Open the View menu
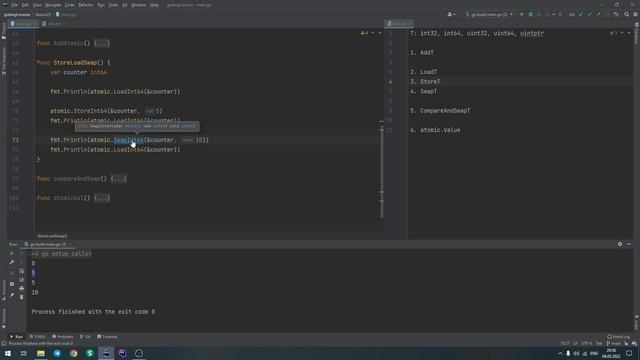 click(x=37, y=5)
